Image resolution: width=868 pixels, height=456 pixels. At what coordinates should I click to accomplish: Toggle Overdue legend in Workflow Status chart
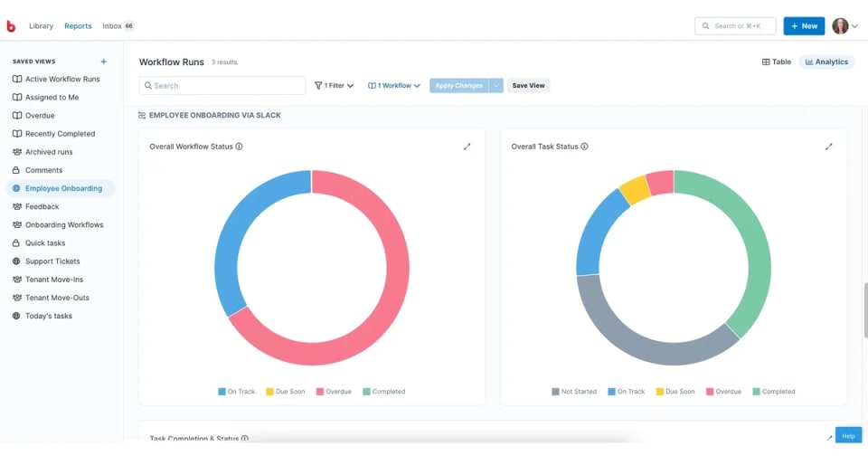(334, 392)
